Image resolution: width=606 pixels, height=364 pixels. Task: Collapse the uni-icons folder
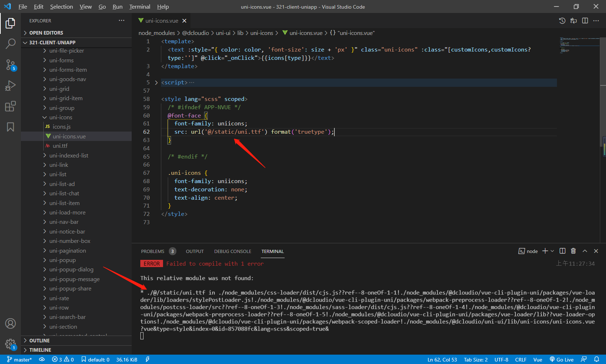tap(76, 117)
